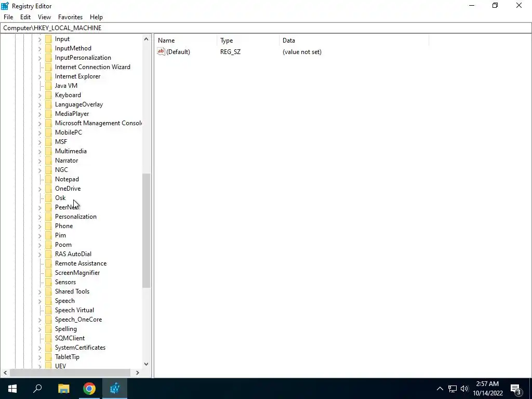532x399 pixels.
Task: Expand the Shared Tools key
Action: pos(39,292)
